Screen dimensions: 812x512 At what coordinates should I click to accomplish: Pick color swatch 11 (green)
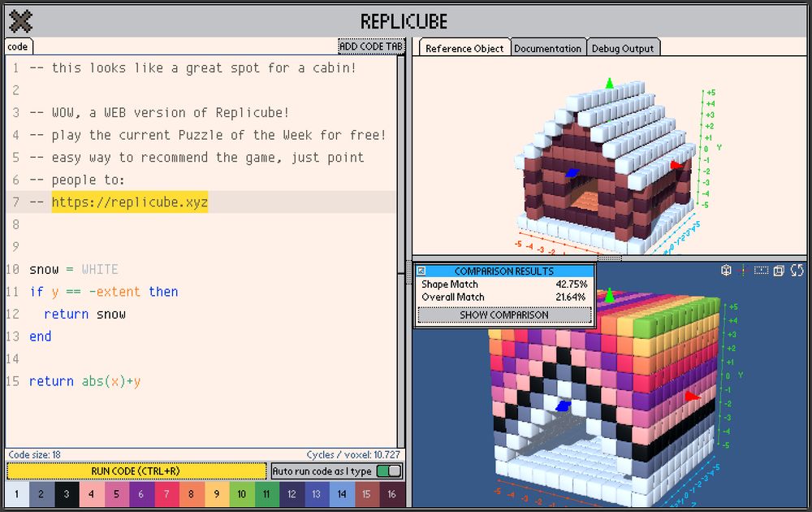point(266,494)
